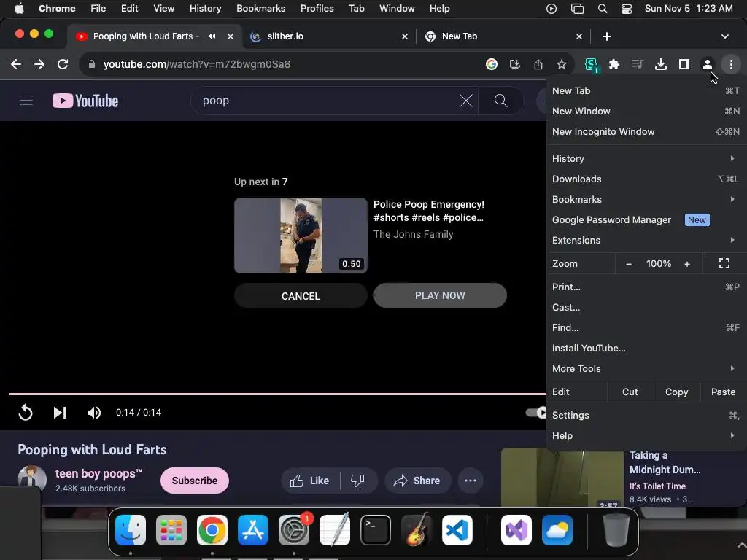This screenshot has height=560, width=747.
Task: Skip to next video in player
Action: pyautogui.click(x=60, y=413)
